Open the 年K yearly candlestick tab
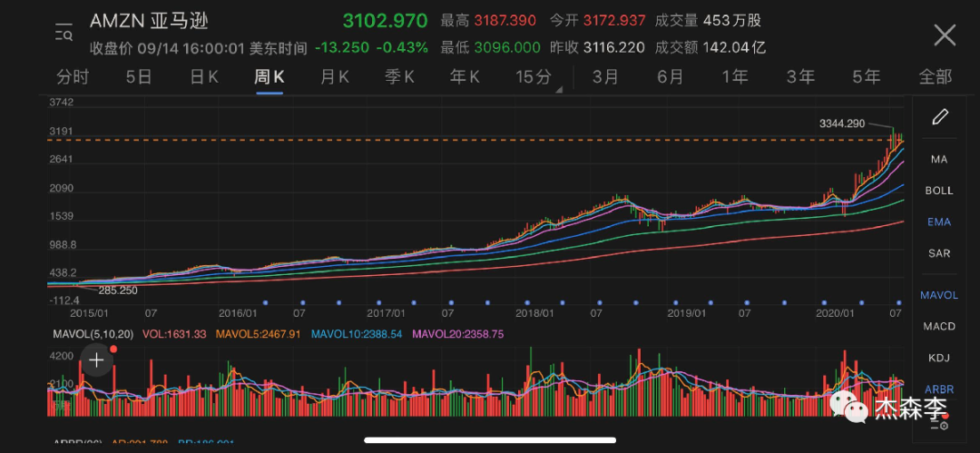The height and width of the screenshot is (453, 980). (465, 77)
